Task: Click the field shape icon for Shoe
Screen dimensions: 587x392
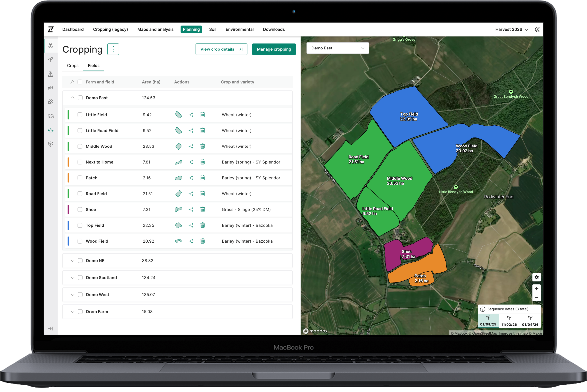Action: click(x=178, y=210)
